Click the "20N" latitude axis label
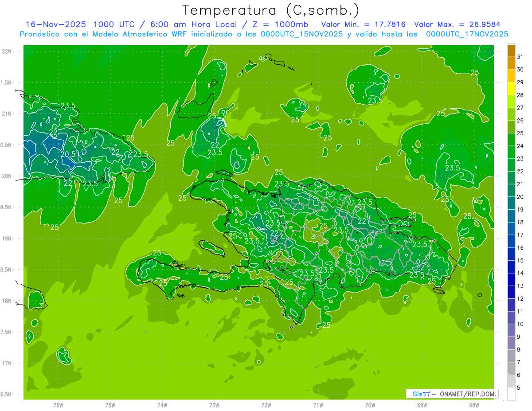 pyautogui.click(x=7, y=176)
